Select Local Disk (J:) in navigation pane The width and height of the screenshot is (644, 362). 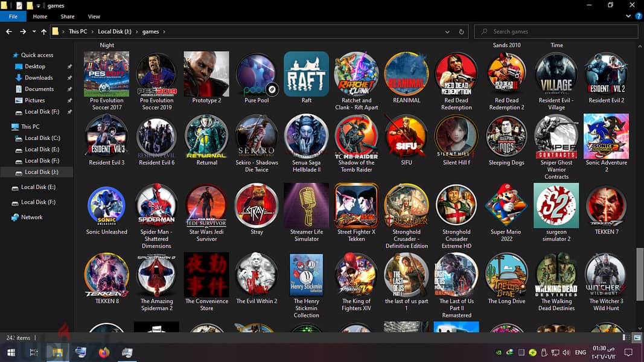[41, 172]
